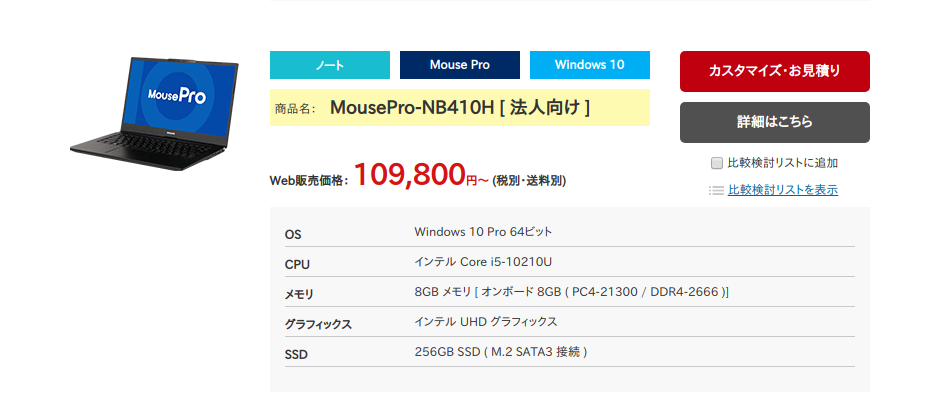
Task: Click the list icon beside 比較検討リストを表示
Action: pyautogui.click(x=715, y=190)
